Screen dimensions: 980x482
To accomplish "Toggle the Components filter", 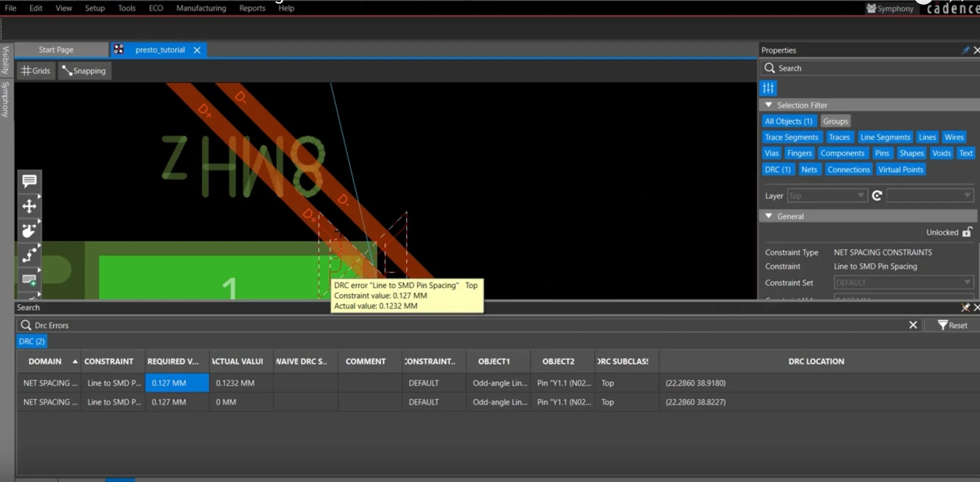I will click(x=843, y=153).
